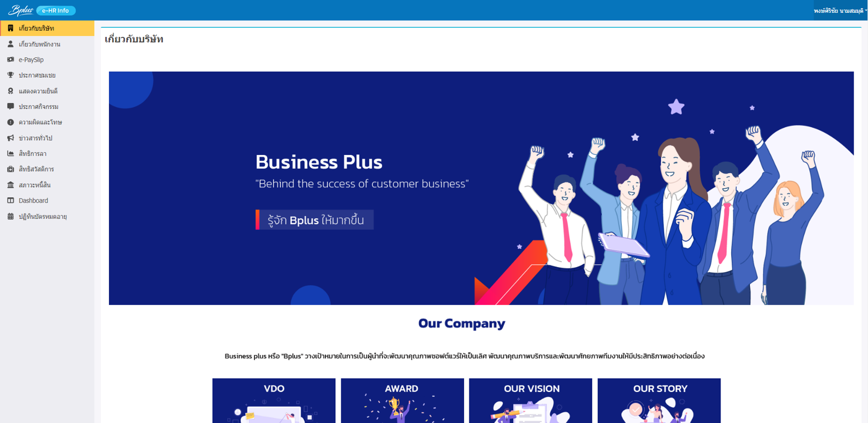Image resolution: width=868 pixels, height=423 pixels.
Task: Click the bank icon for สภาวะหนี้สิน
Action: click(10, 185)
